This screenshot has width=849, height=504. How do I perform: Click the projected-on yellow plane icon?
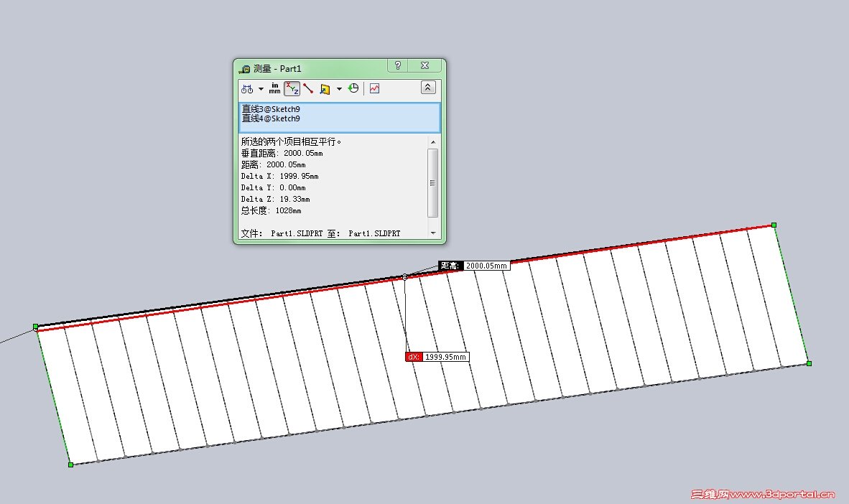click(x=325, y=89)
